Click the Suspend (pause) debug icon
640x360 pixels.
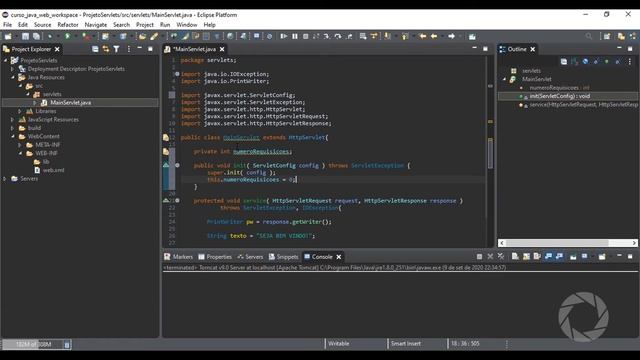pyautogui.click(x=295, y=36)
